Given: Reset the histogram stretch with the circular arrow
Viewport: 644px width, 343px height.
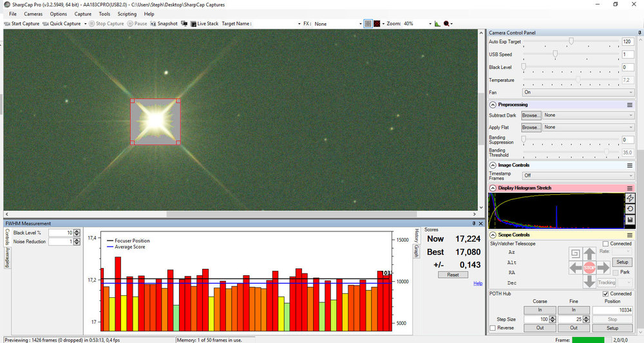Looking at the screenshot, I should click(x=630, y=210).
